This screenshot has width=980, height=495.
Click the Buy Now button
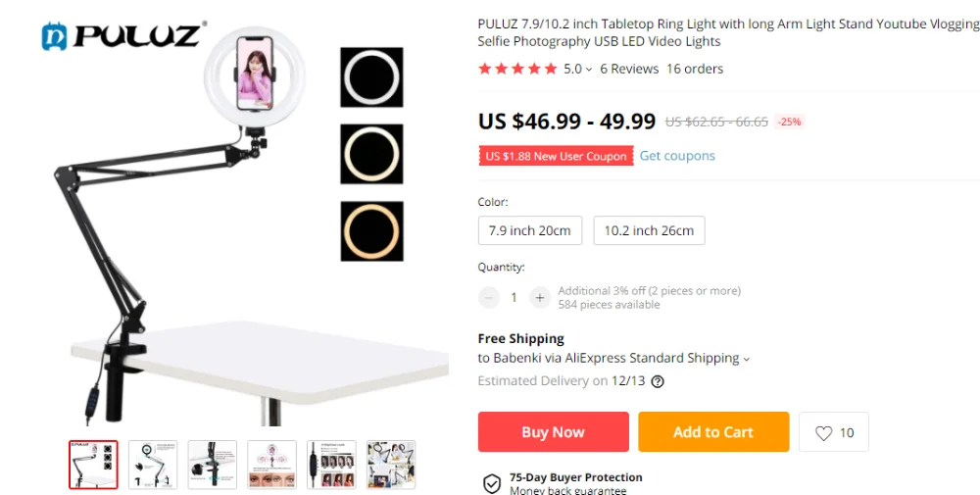[553, 432]
